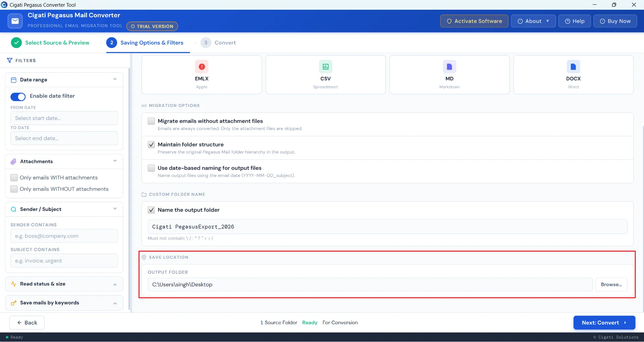Enable date-based naming for output files

click(x=151, y=168)
